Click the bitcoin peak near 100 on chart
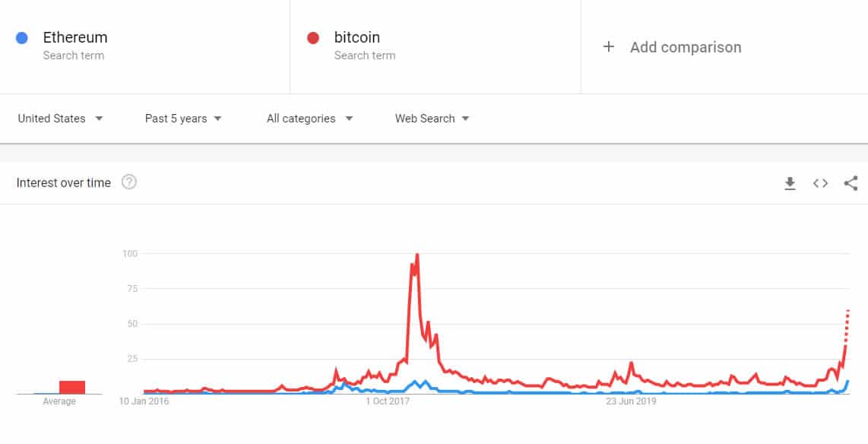This screenshot has height=444, width=868. [x=417, y=255]
